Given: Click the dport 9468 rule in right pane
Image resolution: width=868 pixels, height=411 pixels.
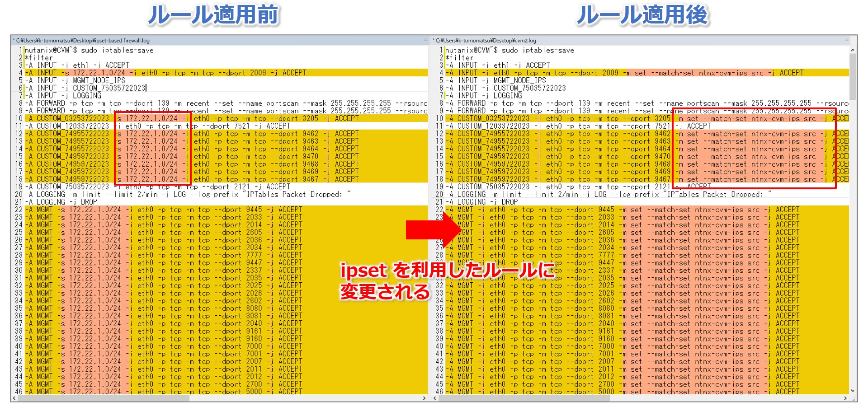Looking at the screenshot, I should coord(647,164).
